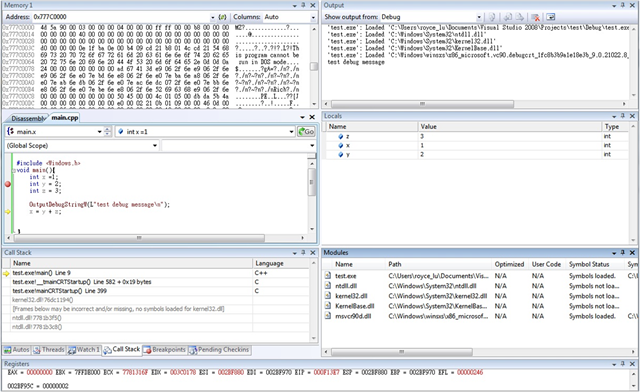Screen dimensions: 640x392
Task: Go to previous message in Output toolbar
Action: tap(508, 17)
